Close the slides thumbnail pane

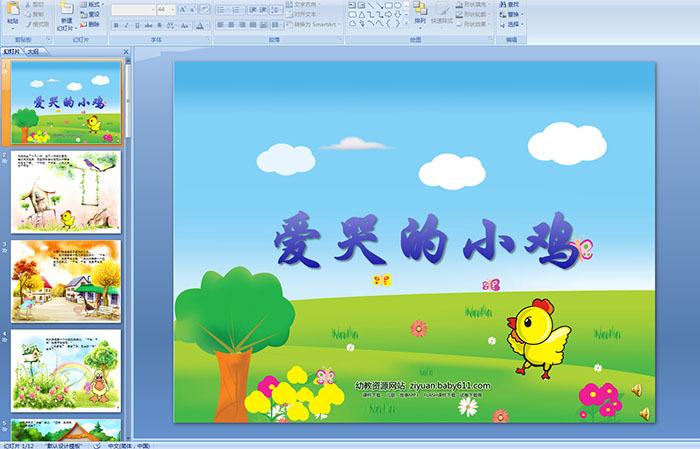(126, 52)
